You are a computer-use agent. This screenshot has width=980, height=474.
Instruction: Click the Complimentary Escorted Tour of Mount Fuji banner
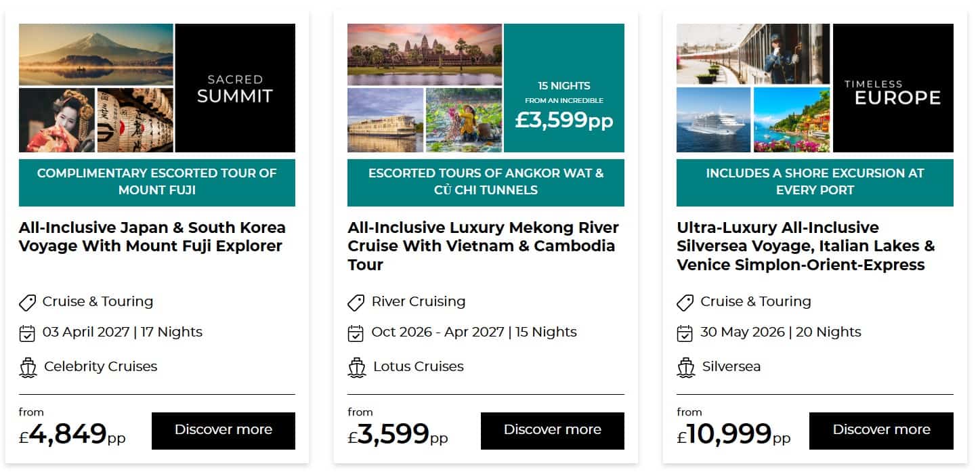[157, 182]
